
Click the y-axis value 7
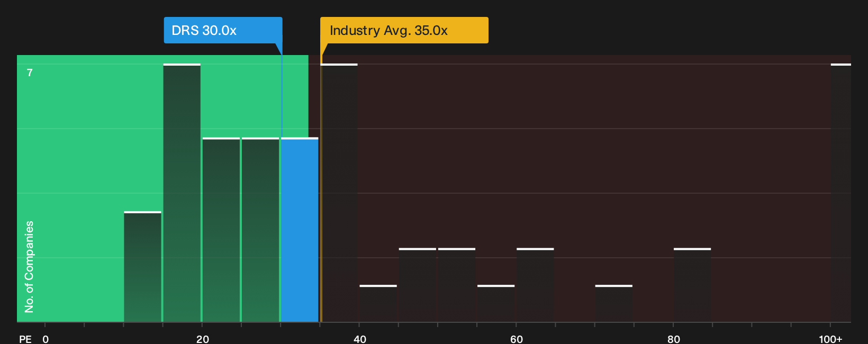[30, 73]
